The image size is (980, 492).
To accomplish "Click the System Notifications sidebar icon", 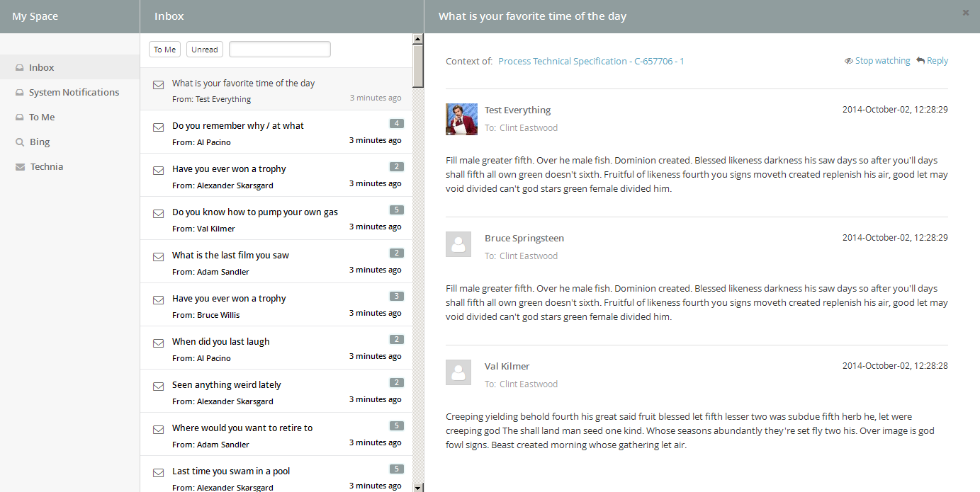I will click(20, 93).
